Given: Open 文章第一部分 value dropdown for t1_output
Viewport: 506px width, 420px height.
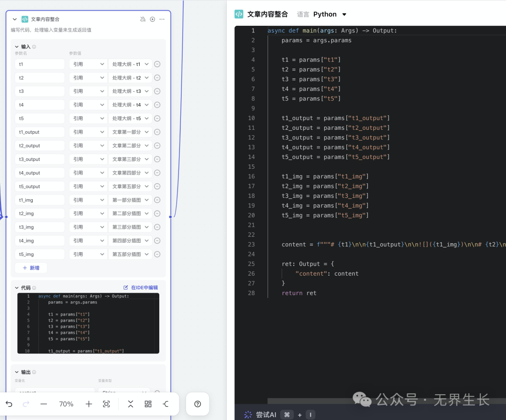Looking at the screenshot, I should 130,132.
